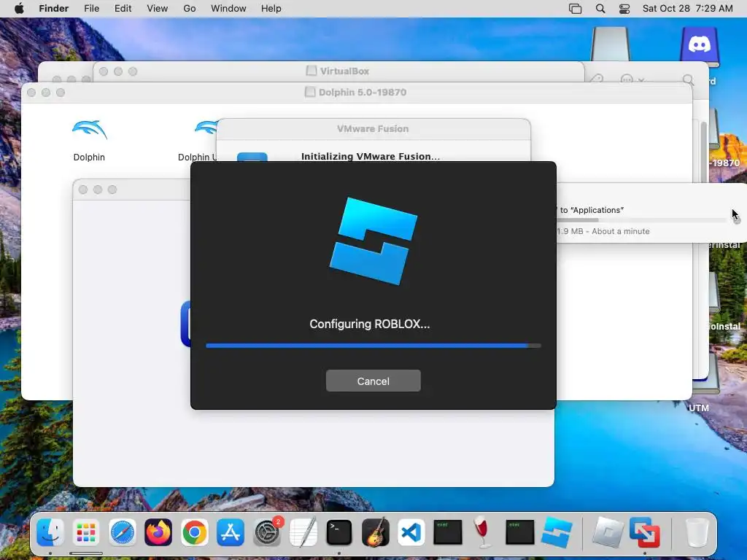Open the Finder menu

[x=53, y=9]
